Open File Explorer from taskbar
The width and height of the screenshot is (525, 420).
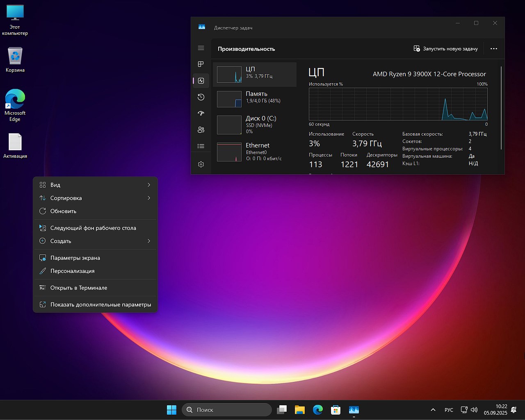click(x=300, y=410)
